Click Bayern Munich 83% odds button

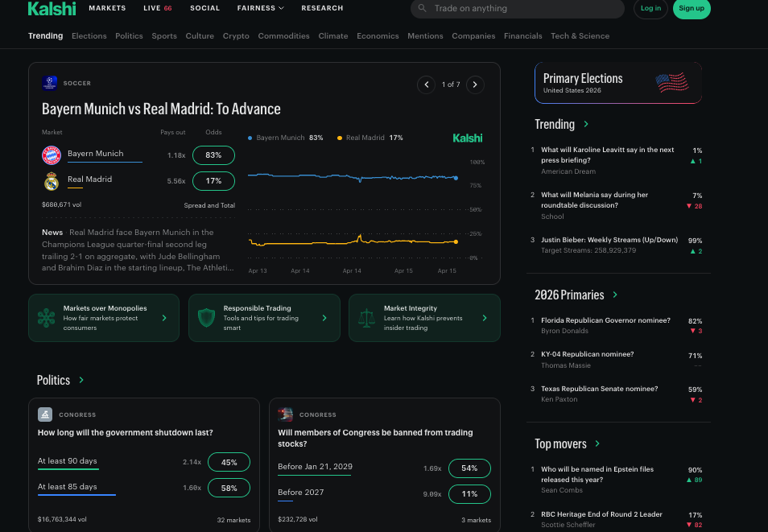tap(213, 155)
